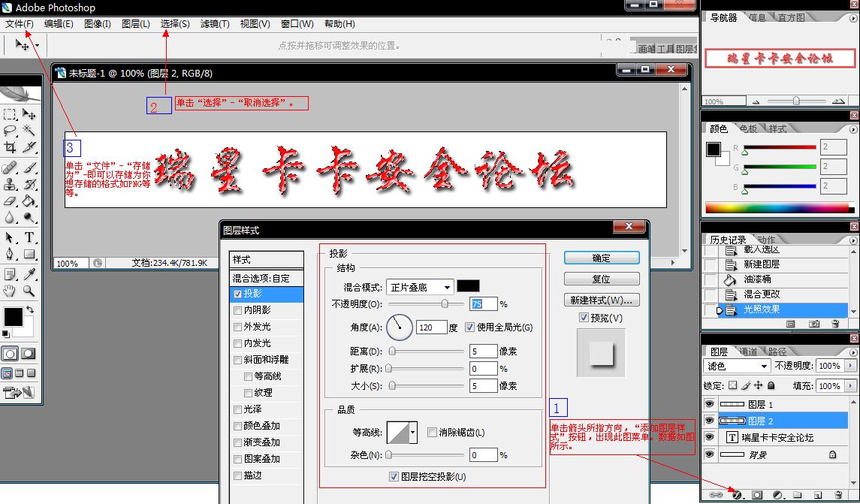
Task: Click Add Layer Style icon in Layers panel
Action: click(x=737, y=495)
